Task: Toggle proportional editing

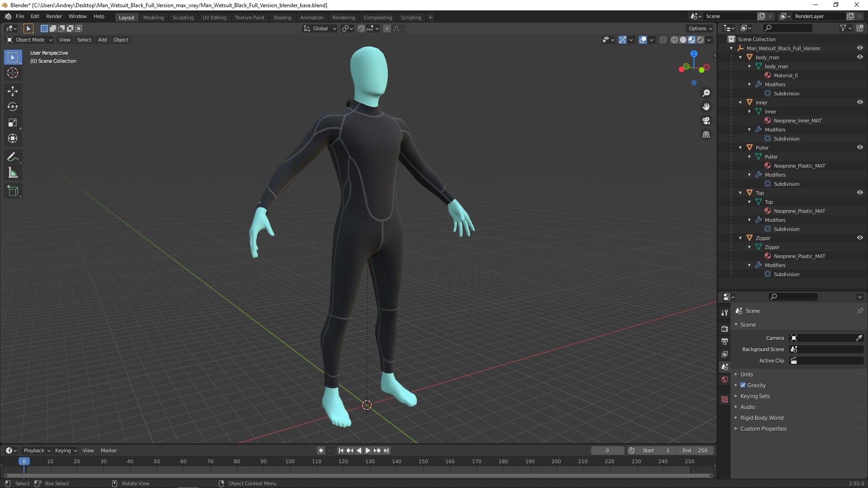Action: 387,28
